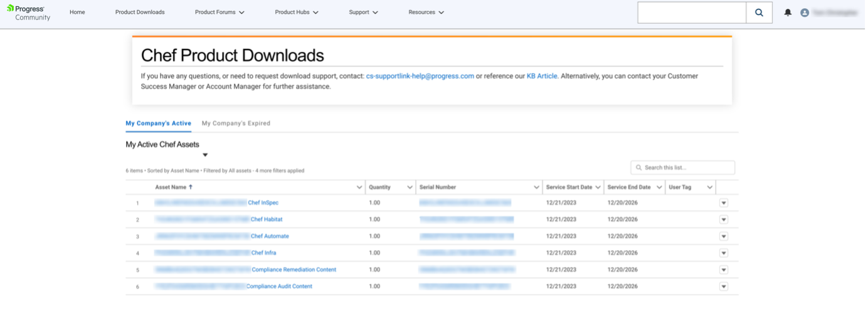
Task: Click the cs-supportlink-help@progress.com email link
Action: (x=420, y=76)
